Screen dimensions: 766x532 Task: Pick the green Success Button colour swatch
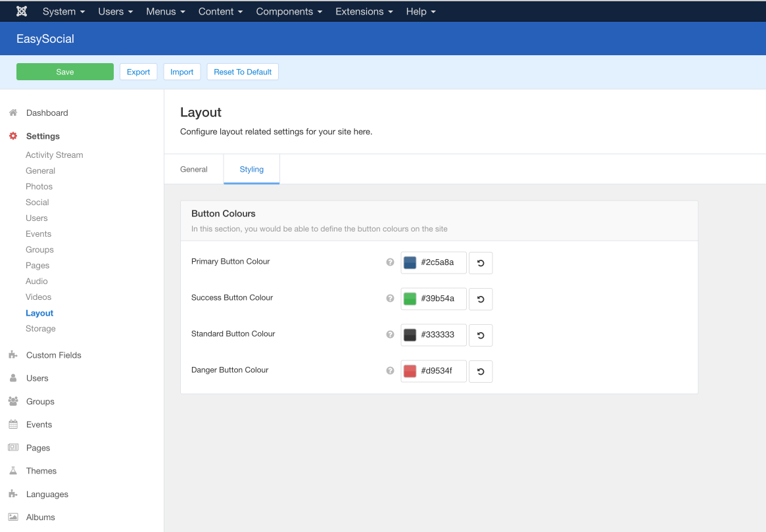[410, 299]
